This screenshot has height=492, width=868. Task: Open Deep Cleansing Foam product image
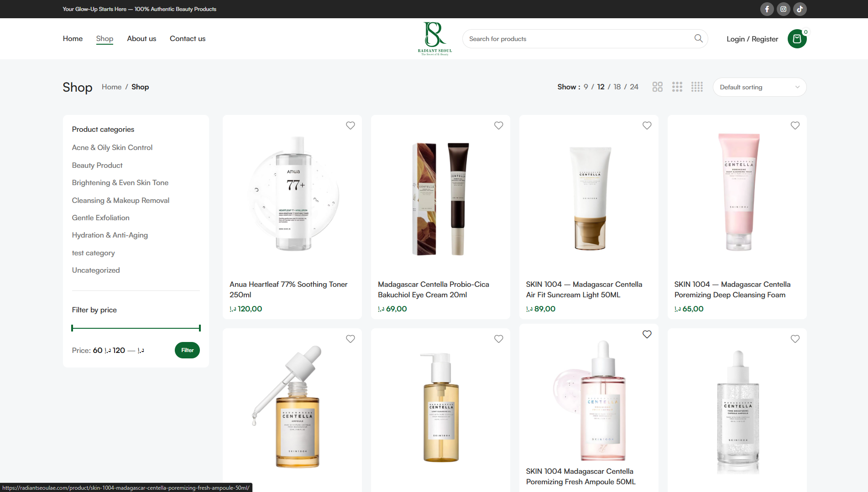pos(737,194)
